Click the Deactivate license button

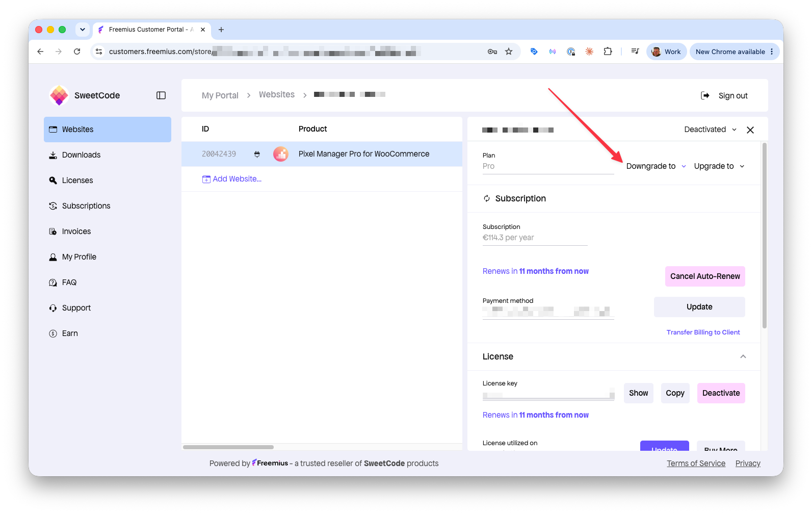[721, 393]
